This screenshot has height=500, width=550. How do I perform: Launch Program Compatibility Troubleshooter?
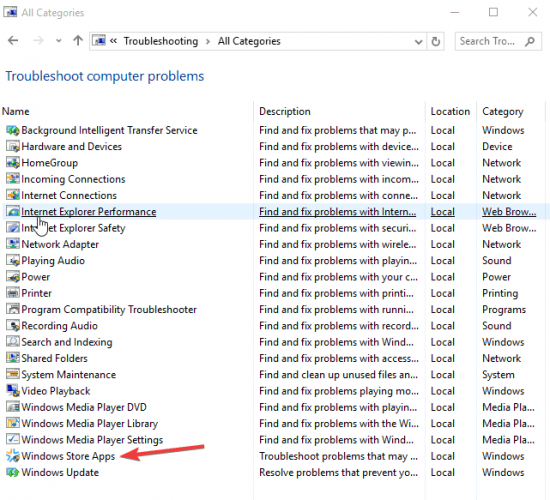109,309
